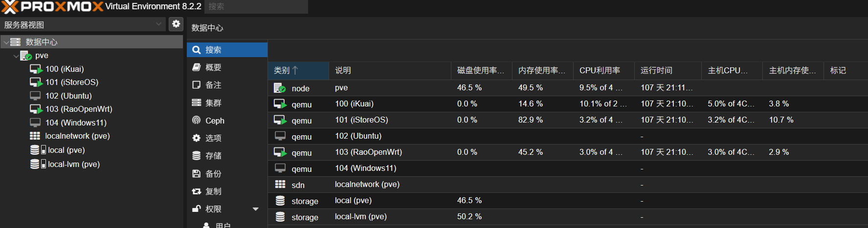868x228 pixels.
Task: Click the node icon in pve table row
Action: click(280, 88)
